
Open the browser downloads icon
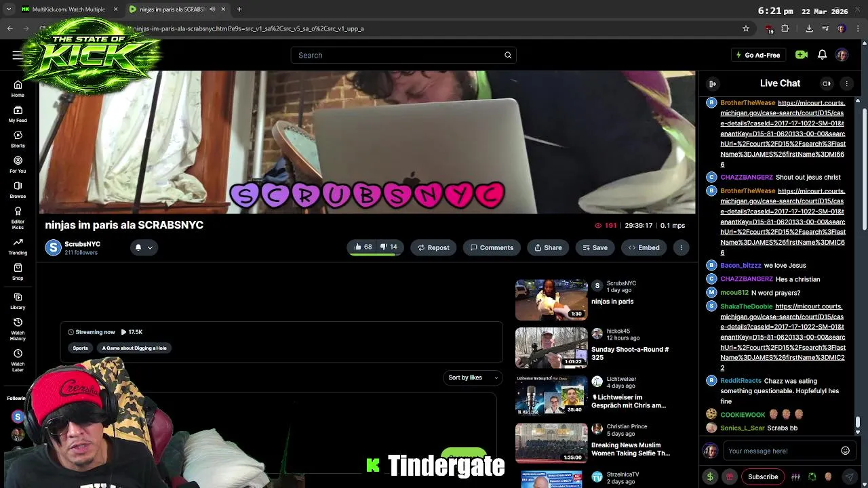[809, 28]
